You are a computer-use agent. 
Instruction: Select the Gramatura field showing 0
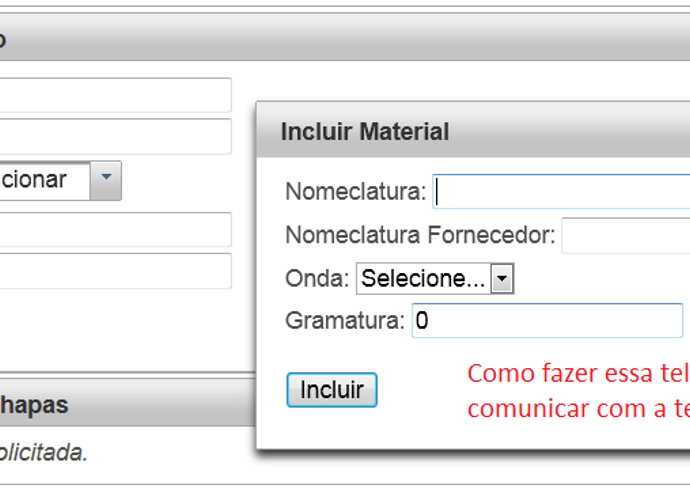547,320
